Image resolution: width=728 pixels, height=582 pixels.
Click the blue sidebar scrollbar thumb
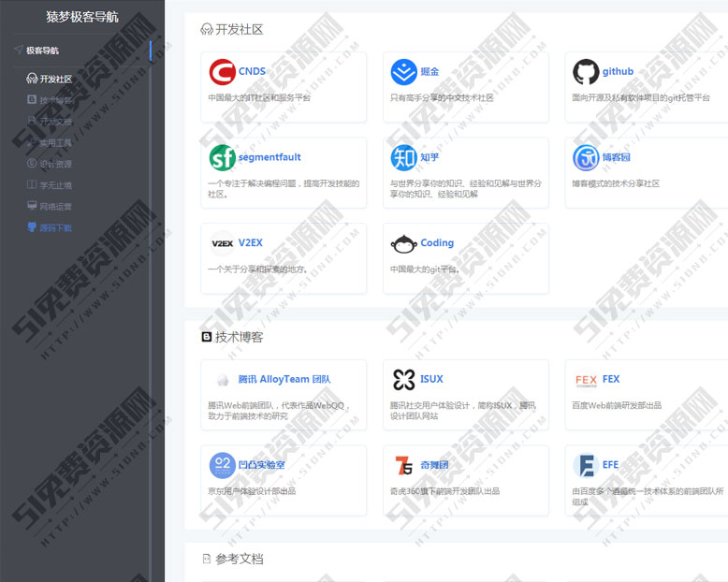coord(151,51)
